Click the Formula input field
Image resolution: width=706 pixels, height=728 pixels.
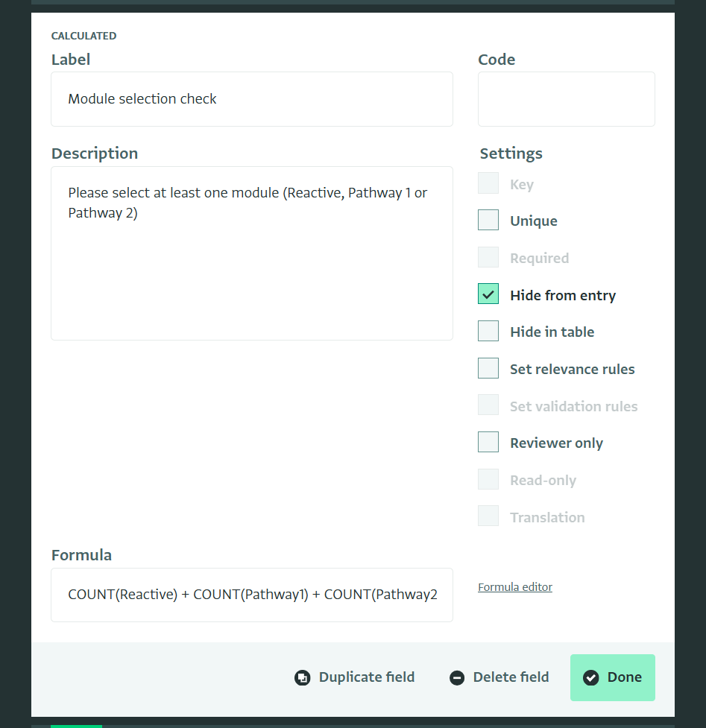point(251,595)
